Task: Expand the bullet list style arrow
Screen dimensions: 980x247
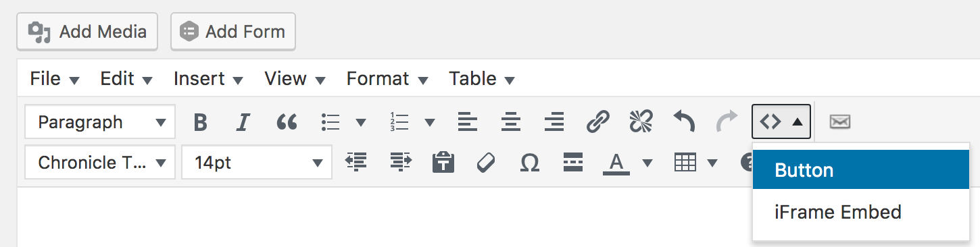Action: tap(361, 122)
